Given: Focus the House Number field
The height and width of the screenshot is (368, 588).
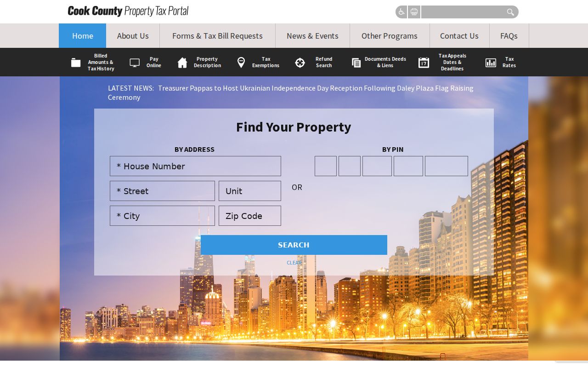Looking at the screenshot, I should [x=195, y=166].
